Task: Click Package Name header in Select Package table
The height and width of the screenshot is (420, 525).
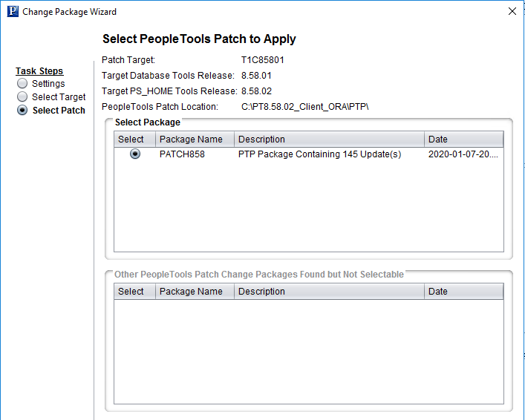Action: pos(195,140)
